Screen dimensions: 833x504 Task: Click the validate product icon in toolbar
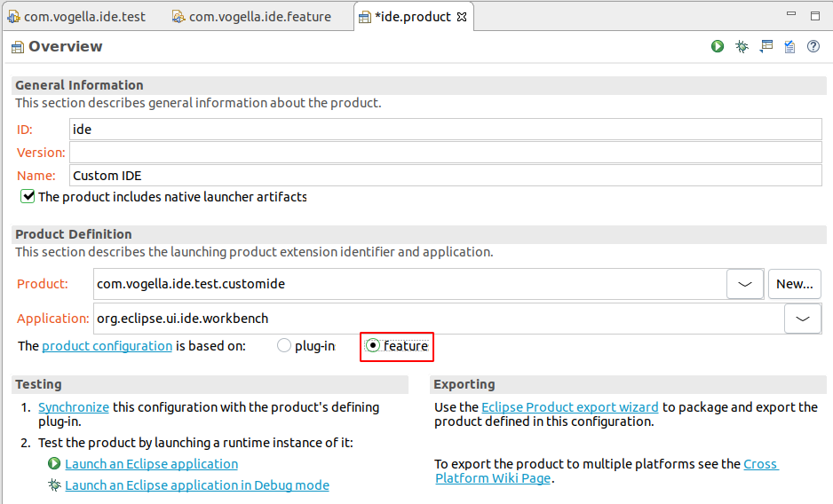tap(790, 47)
